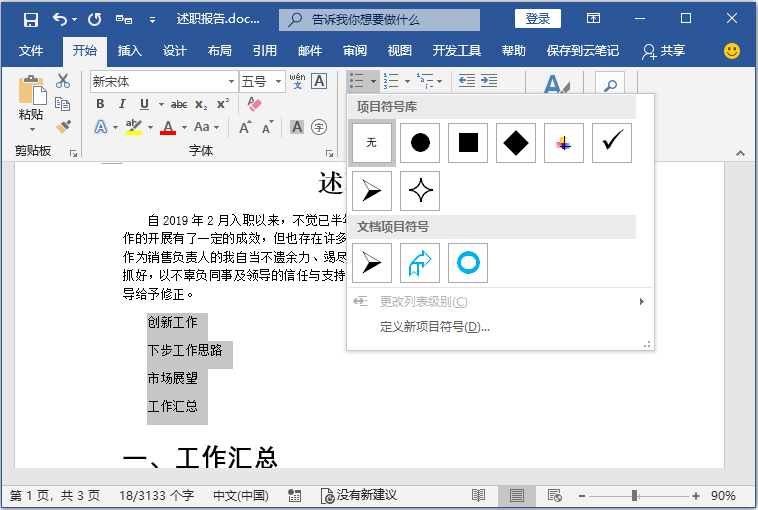Undo the last action

(x=60, y=19)
